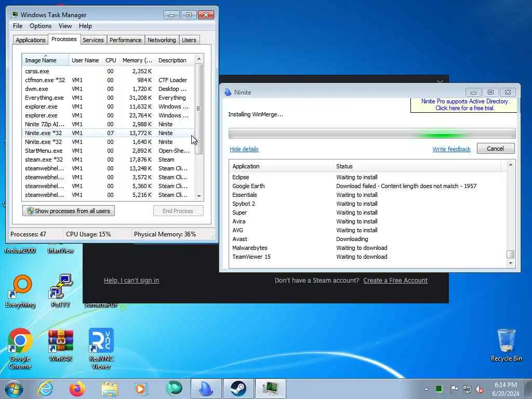The height and width of the screenshot is (399, 532).
Task: Click Create a Free Account in Steam
Action: click(395, 280)
